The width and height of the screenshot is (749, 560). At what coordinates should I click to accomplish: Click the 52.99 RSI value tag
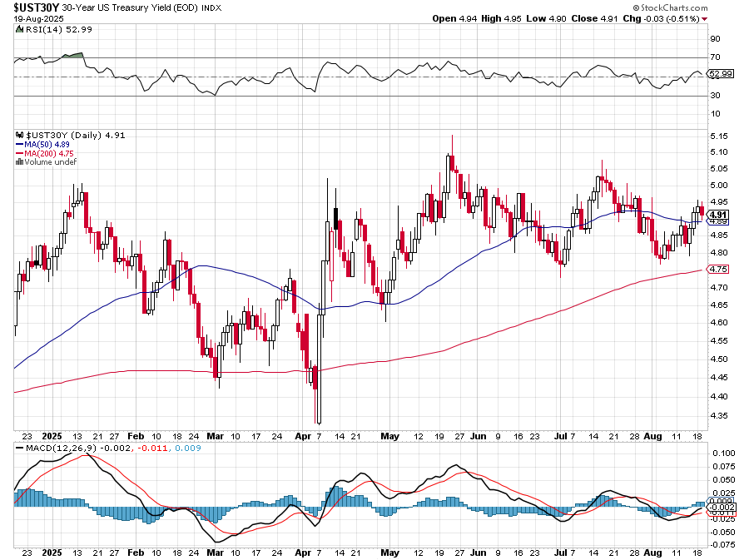[x=719, y=73]
